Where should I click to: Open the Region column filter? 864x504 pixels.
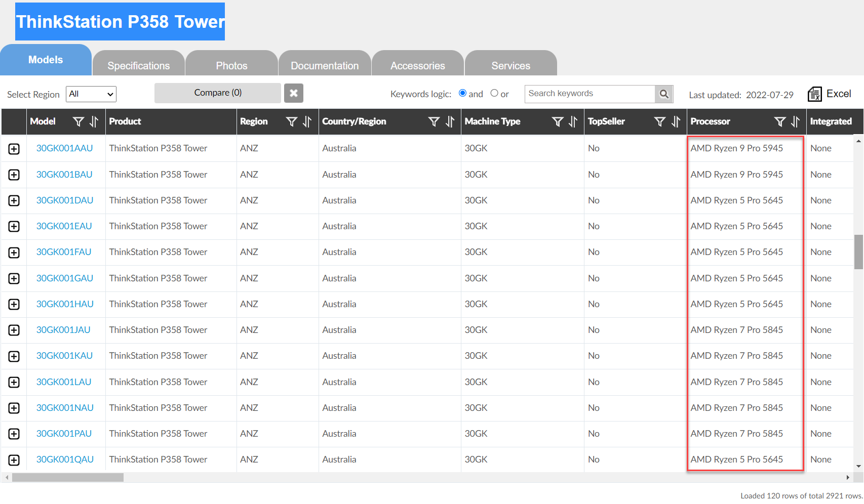292,122
